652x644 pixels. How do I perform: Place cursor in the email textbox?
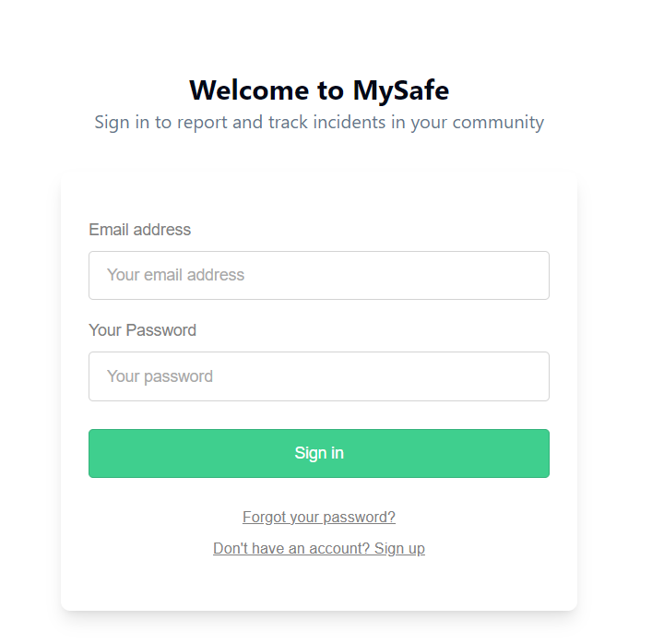point(318,275)
